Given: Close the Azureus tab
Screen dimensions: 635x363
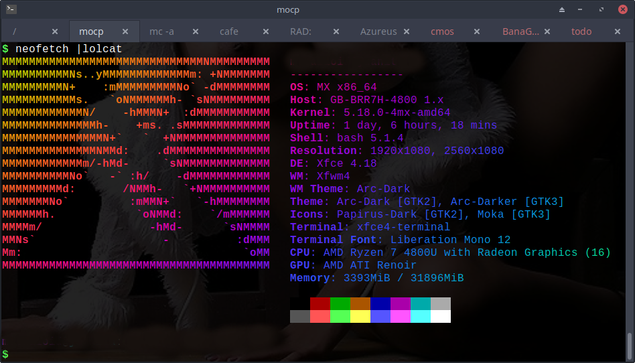Looking at the screenshot, I should [407, 32].
